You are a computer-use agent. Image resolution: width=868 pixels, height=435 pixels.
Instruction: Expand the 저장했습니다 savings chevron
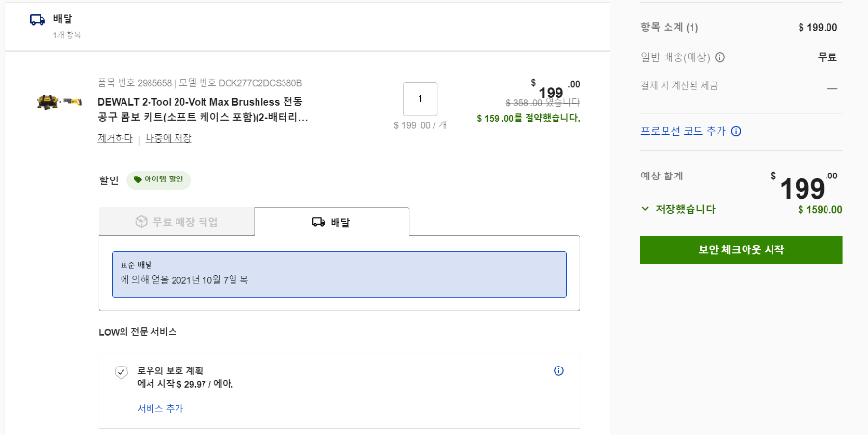pyautogui.click(x=645, y=209)
